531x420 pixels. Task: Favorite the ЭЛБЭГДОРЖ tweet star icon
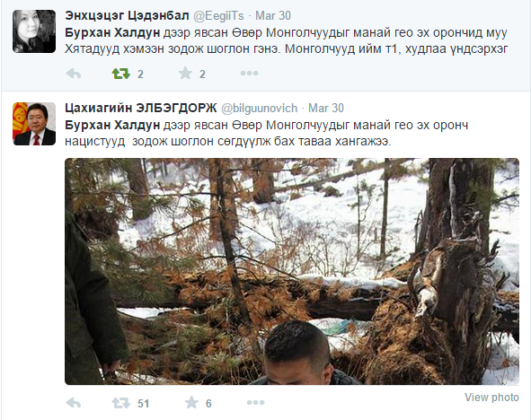click(x=191, y=402)
